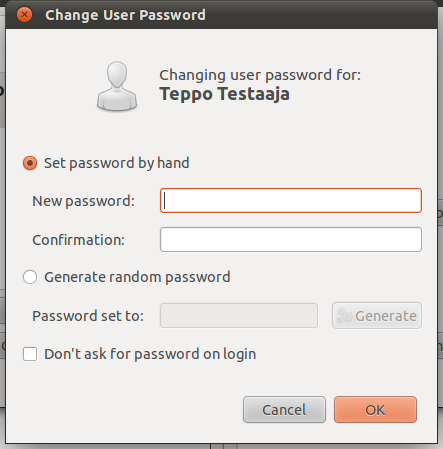
Task: Click the Generate random password label text
Action: (137, 277)
